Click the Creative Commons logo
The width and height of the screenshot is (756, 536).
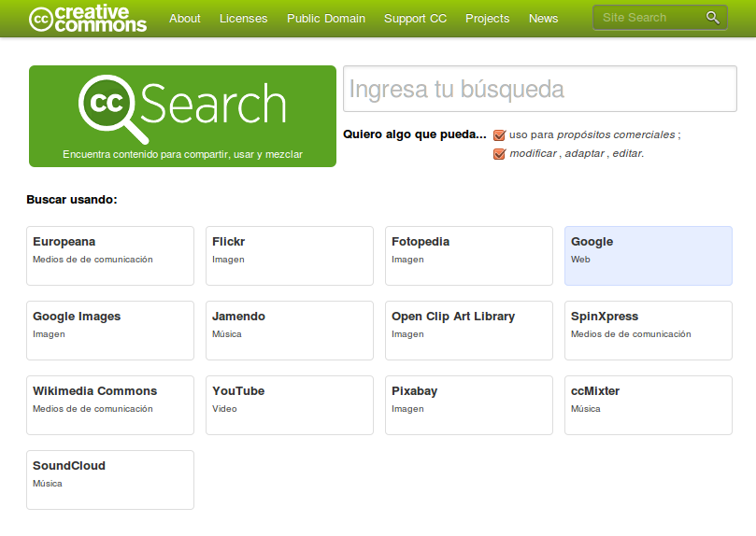coord(88,19)
